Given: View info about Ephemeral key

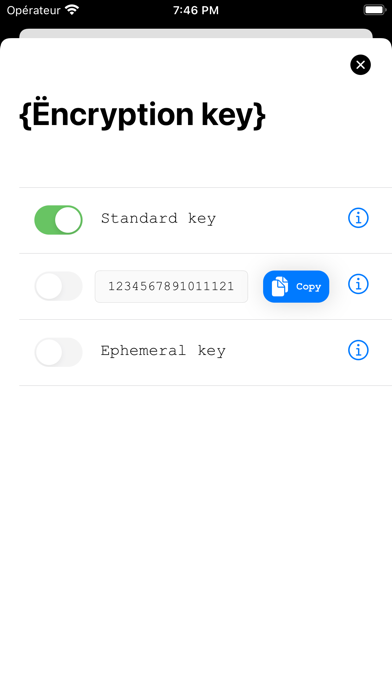Looking at the screenshot, I should pos(358,350).
